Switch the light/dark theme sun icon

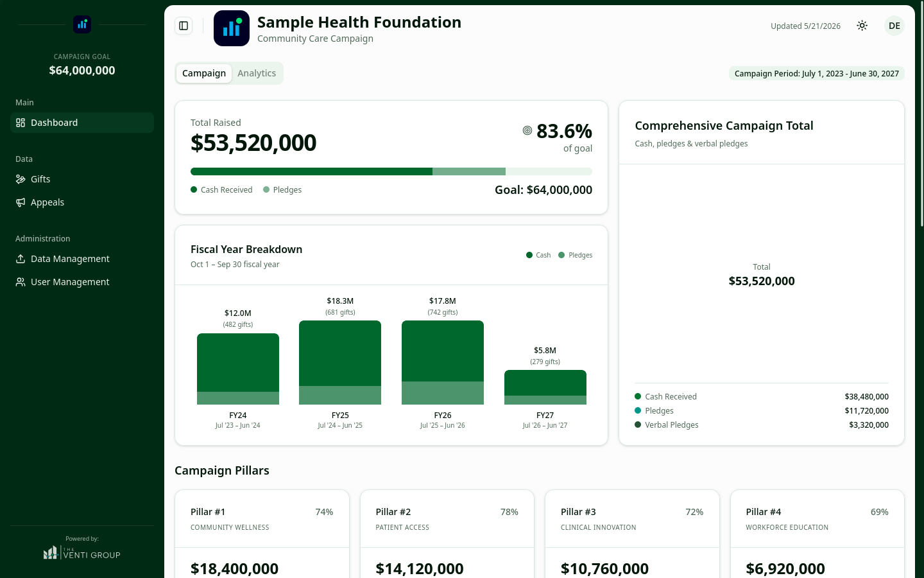(x=862, y=26)
